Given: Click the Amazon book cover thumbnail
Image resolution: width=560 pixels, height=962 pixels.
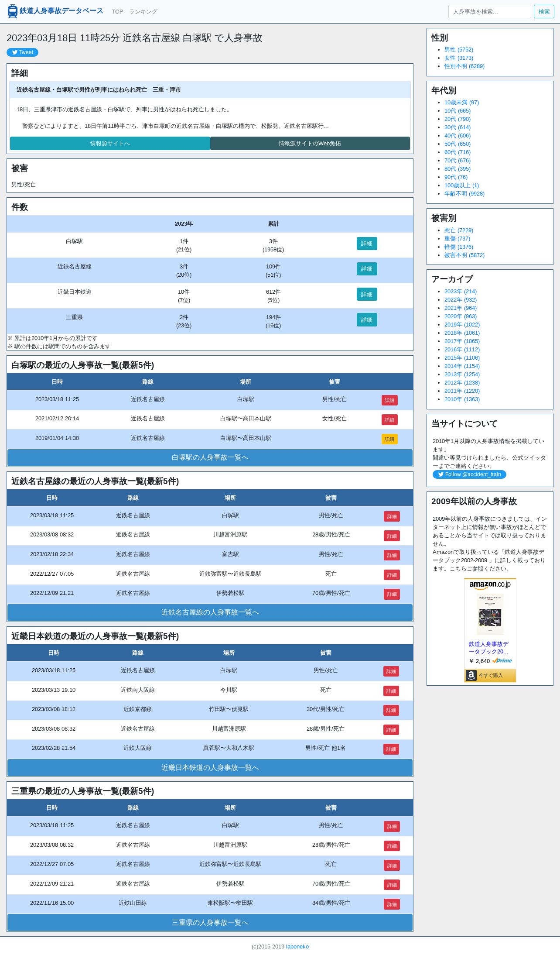Looking at the screenshot, I should (x=490, y=615).
